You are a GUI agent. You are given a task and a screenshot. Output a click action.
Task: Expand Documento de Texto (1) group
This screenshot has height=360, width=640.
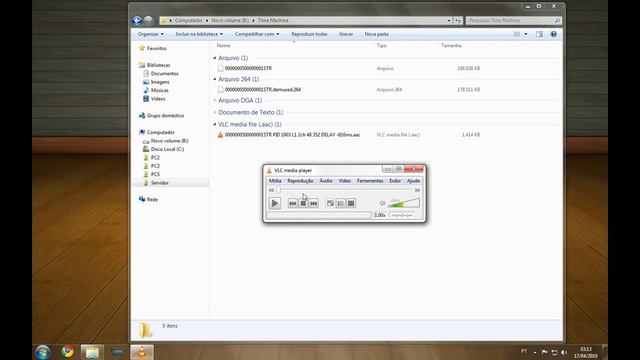tap(215, 112)
